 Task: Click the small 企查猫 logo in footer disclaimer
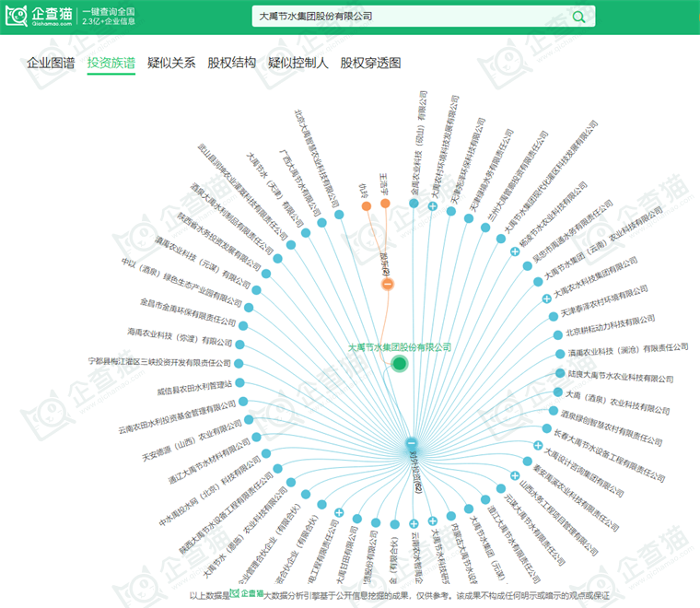point(247,593)
